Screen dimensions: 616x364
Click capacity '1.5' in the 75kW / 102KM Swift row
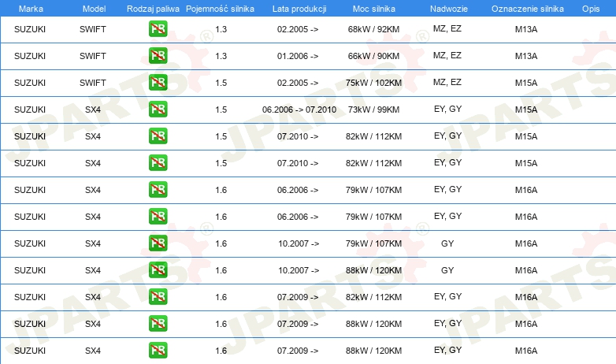click(221, 83)
